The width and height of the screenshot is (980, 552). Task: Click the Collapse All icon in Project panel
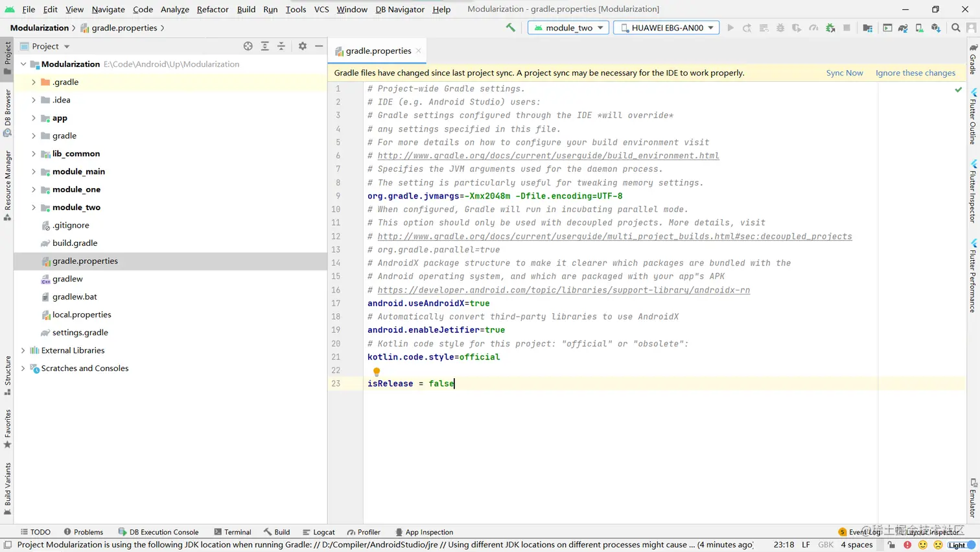[x=281, y=46]
